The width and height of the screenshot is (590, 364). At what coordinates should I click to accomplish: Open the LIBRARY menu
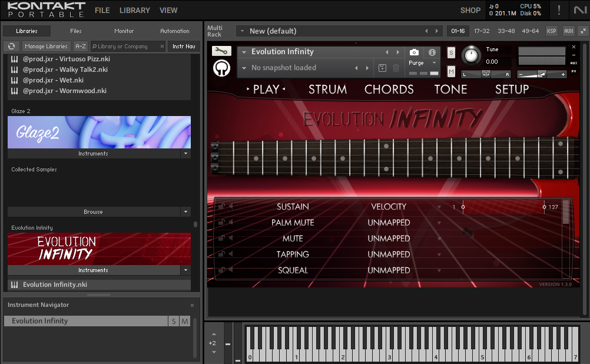pos(135,10)
